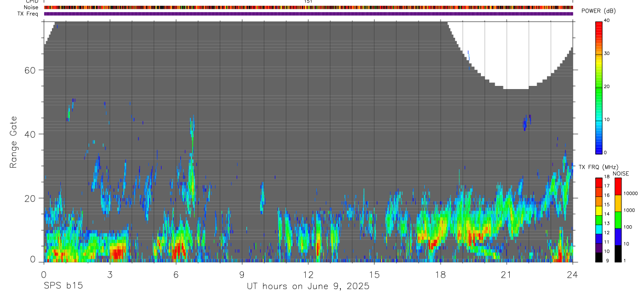Click the 40 dB mark on power scale

pos(607,20)
